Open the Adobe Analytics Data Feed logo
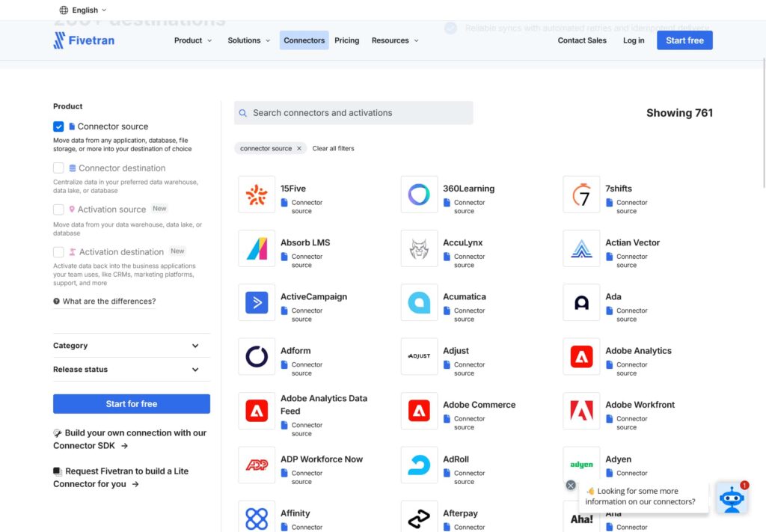This screenshot has height=532, width=766. coord(257,411)
